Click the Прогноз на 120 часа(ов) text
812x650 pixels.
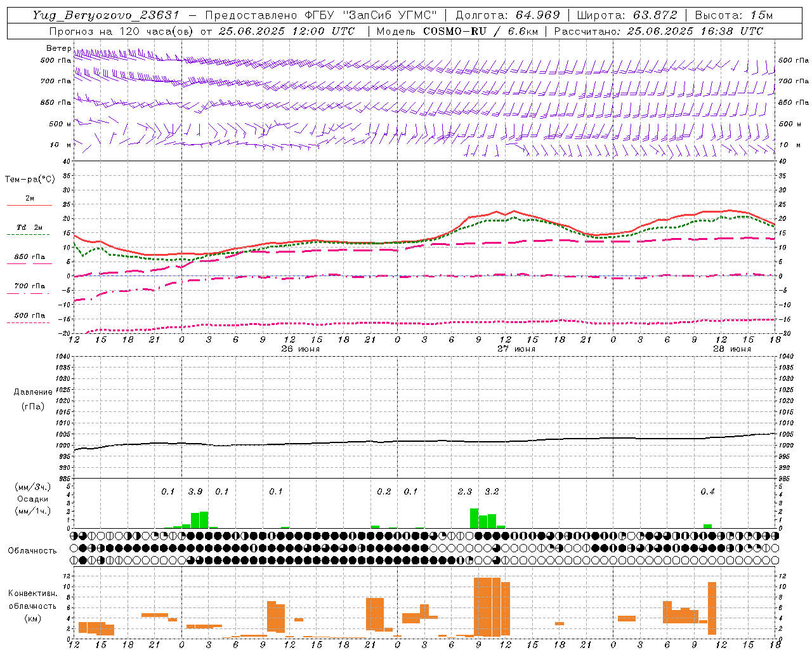click(122, 31)
